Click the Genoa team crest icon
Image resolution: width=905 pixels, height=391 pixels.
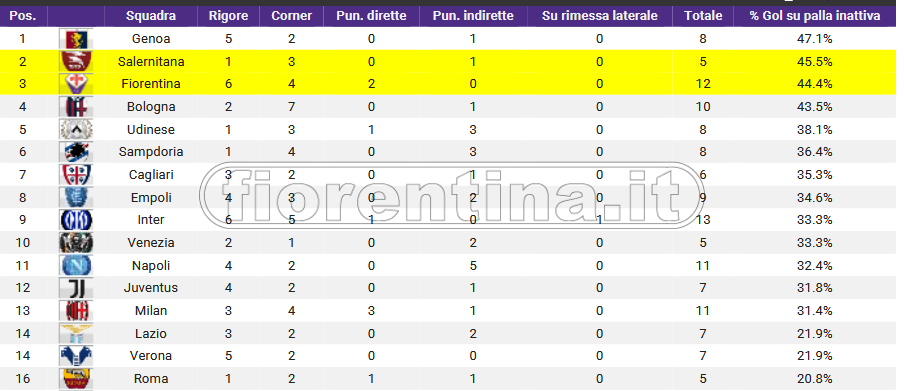pos(76,39)
